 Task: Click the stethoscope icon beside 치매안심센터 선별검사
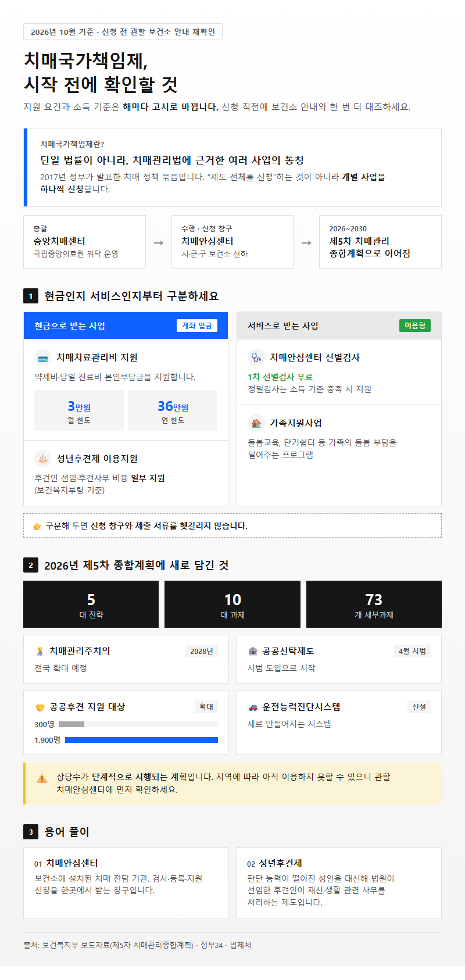click(256, 357)
